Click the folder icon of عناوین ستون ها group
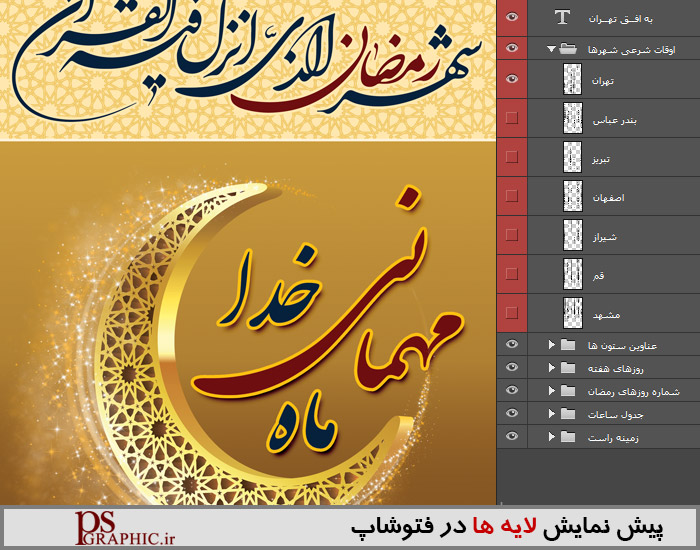Screen dimensions: 700x550 [x=568, y=345]
